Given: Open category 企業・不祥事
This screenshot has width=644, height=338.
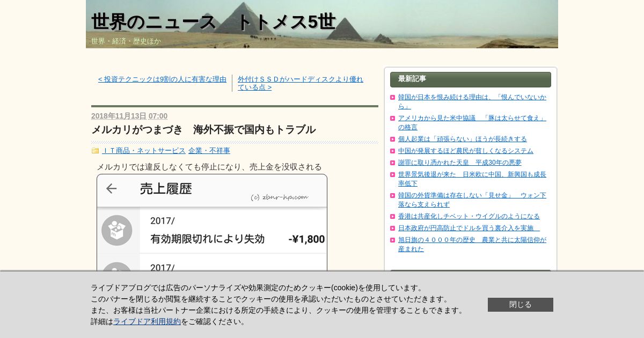Looking at the screenshot, I should 209,151.
